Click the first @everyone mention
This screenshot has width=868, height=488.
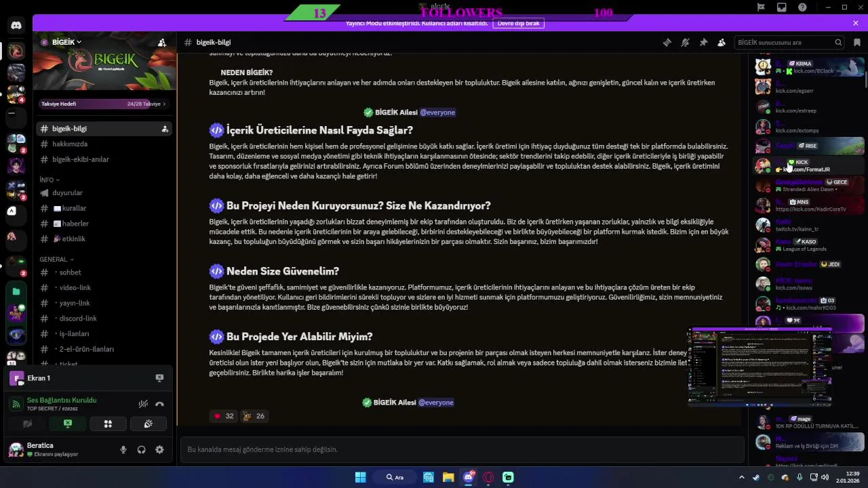437,113
